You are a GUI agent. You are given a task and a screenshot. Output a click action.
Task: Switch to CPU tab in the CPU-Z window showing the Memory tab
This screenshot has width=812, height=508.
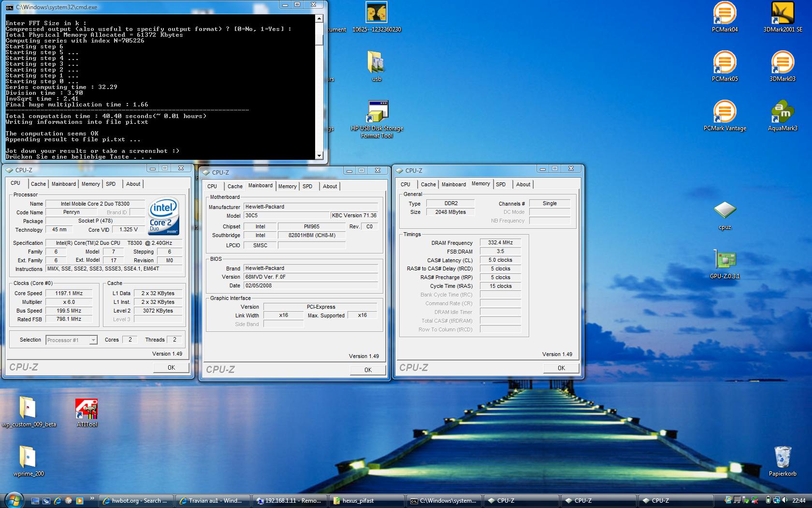pyautogui.click(x=405, y=184)
